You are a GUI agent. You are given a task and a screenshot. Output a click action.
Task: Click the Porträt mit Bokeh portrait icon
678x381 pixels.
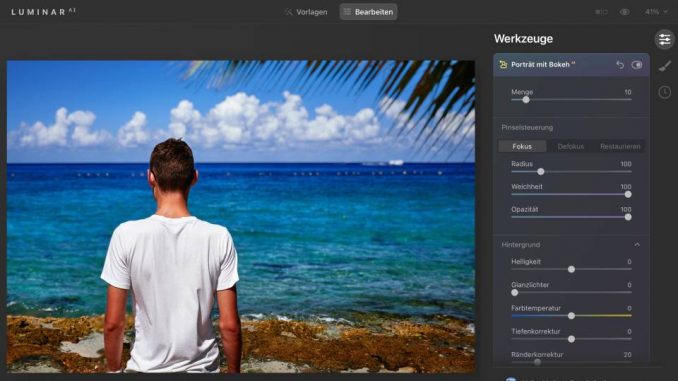pyautogui.click(x=503, y=64)
